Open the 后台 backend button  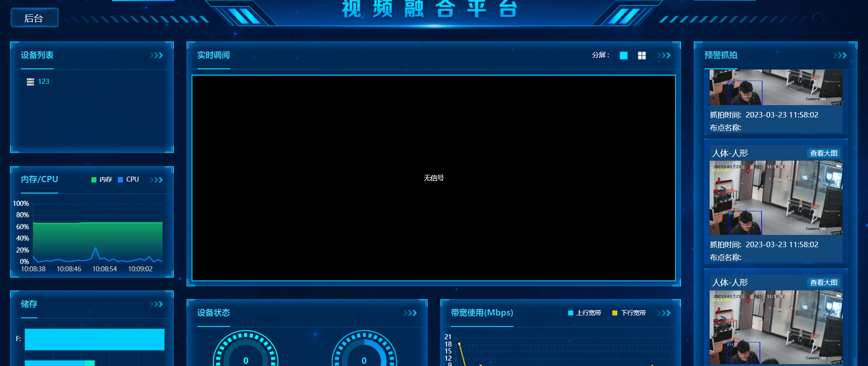tap(35, 18)
